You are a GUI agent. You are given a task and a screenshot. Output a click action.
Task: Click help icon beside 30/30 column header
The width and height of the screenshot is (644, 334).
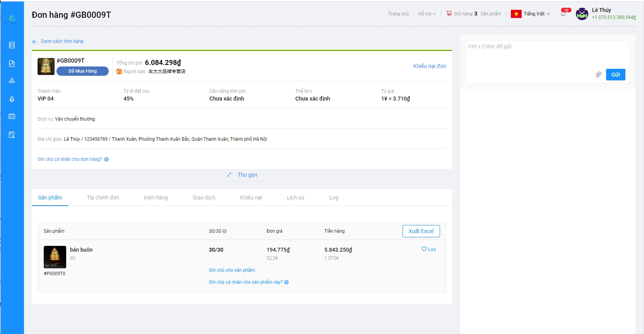(224, 231)
